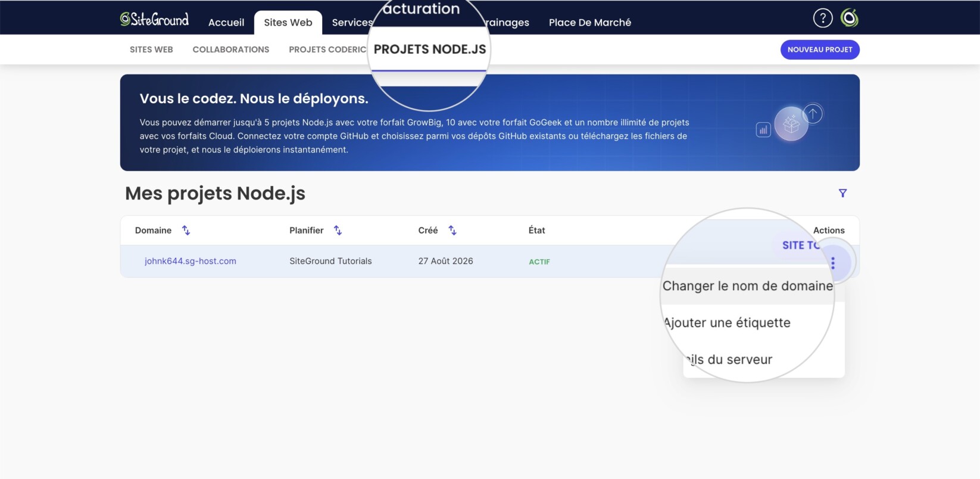Choose Ajouter une étiquette option
The height and width of the screenshot is (479, 980).
pos(728,323)
